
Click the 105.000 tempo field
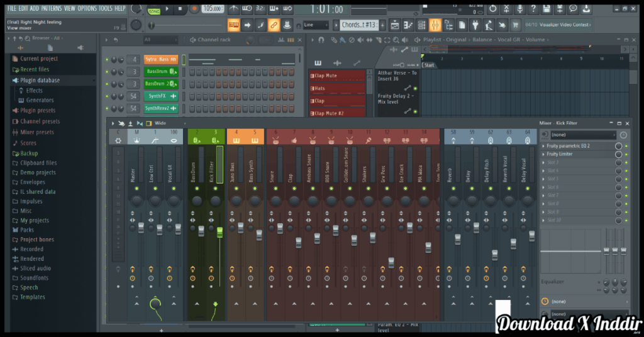coord(213,8)
